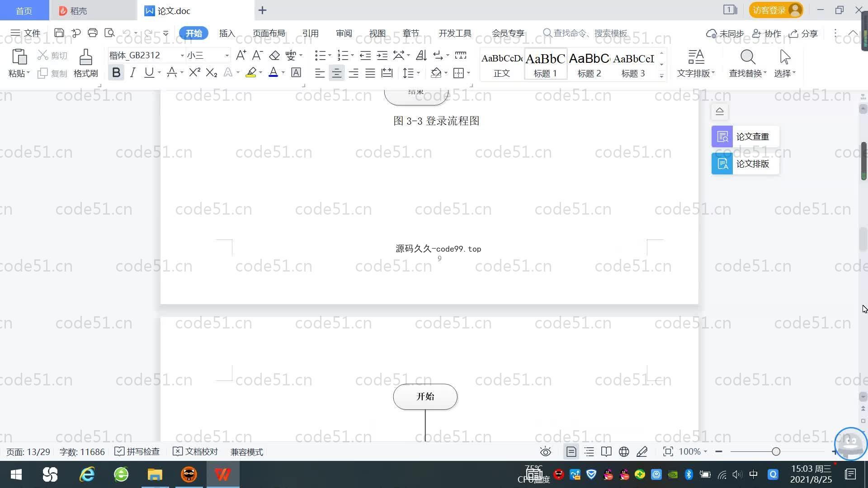Switch to the 页面布局 Page Layout tab
The height and width of the screenshot is (488, 868).
coord(269,33)
